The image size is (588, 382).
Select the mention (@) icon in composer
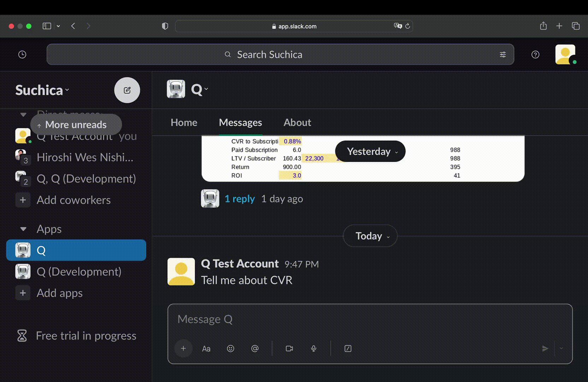point(255,348)
